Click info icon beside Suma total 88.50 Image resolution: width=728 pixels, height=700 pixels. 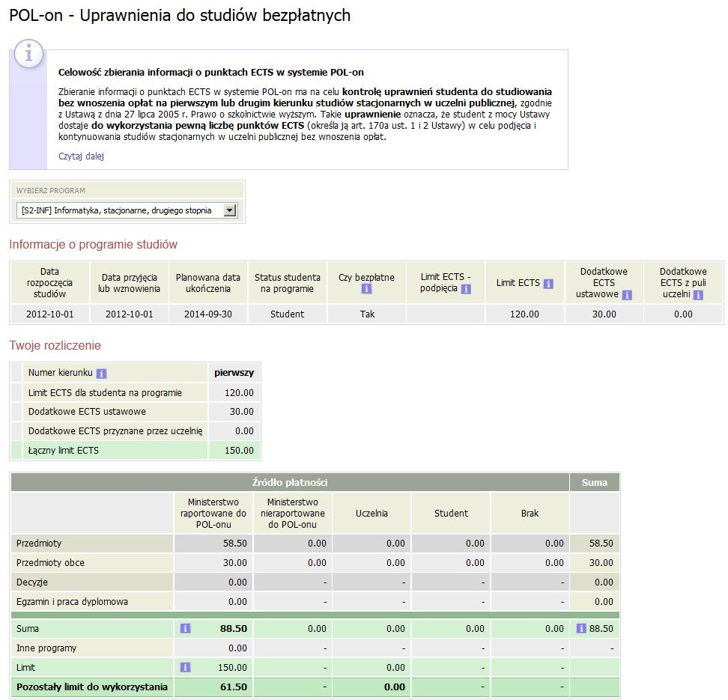(x=580, y=629)
